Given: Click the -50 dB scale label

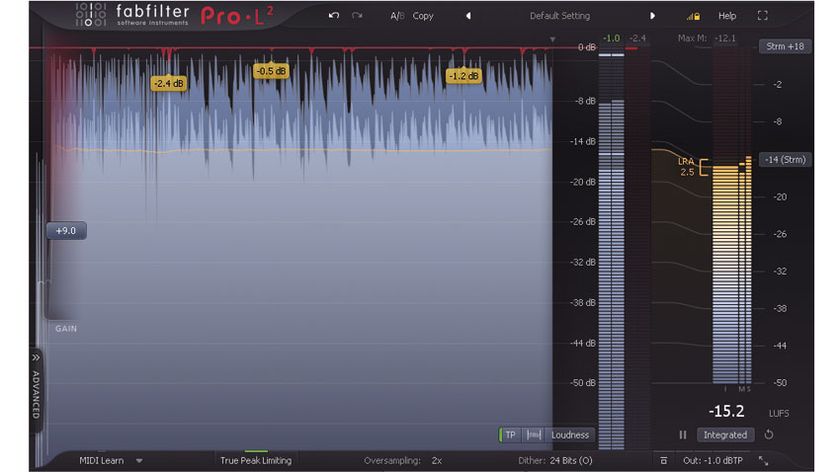Looking at the screenshot, I should point(583,383).
